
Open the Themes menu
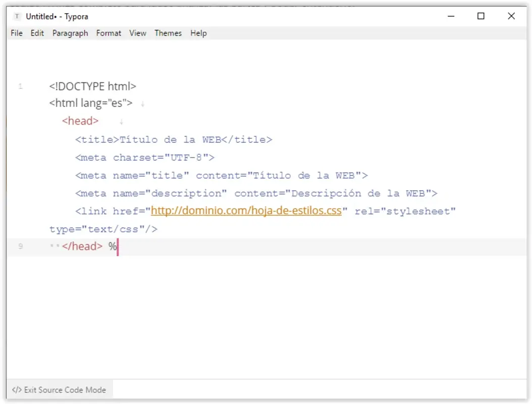point(168,33)
